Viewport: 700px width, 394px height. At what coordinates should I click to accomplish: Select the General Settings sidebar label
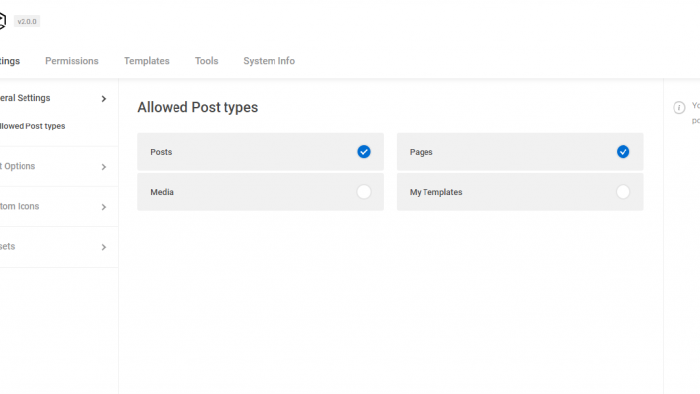click(25, 98)
